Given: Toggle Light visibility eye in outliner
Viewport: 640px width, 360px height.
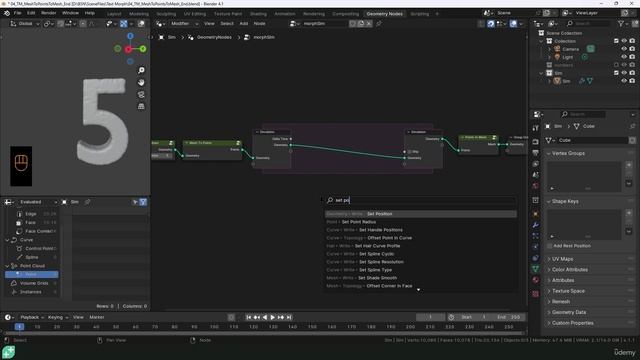Looking at the screenshot, I should [x=624, y=57].
